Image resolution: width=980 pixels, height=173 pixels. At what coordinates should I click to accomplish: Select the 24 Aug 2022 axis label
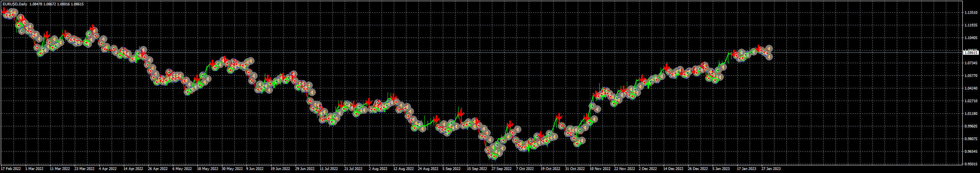click(428, 168)
